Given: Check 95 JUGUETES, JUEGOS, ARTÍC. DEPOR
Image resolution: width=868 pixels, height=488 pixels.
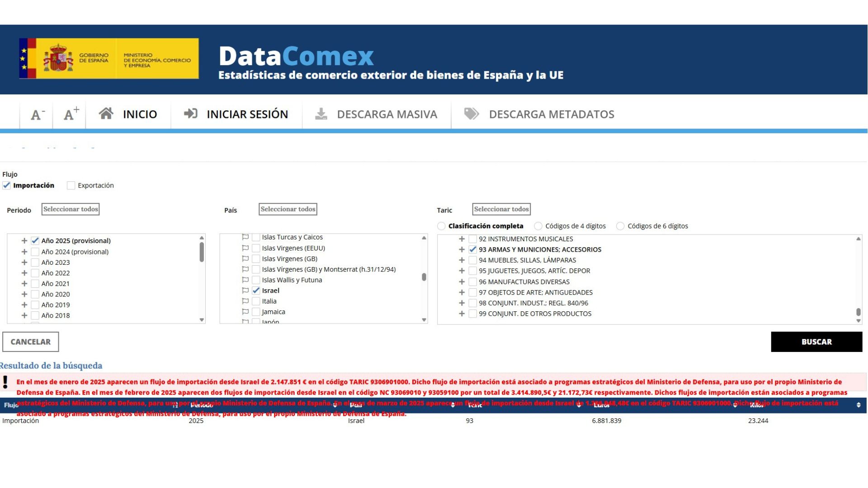Looking at the screenshot, I should pos(472,271).
